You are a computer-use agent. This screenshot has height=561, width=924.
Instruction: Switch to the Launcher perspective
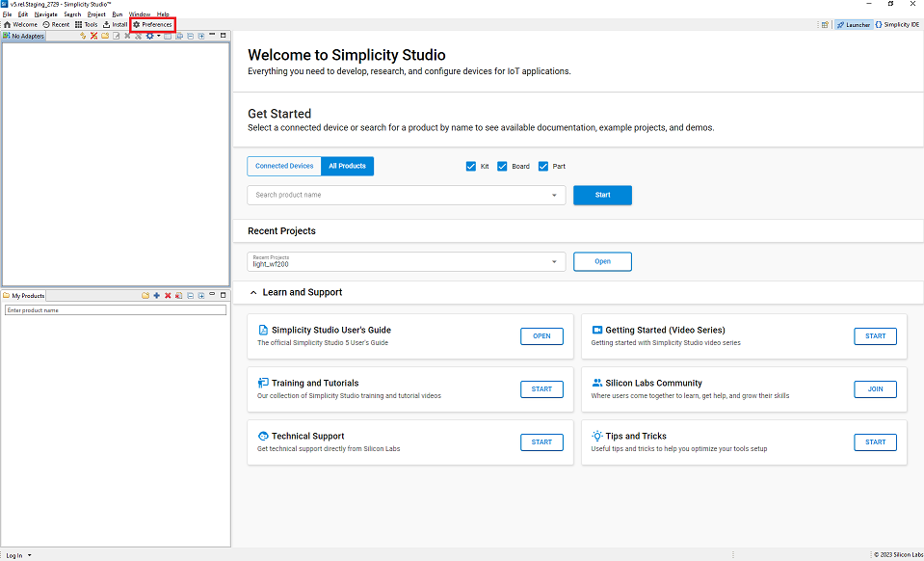(854, 25)
